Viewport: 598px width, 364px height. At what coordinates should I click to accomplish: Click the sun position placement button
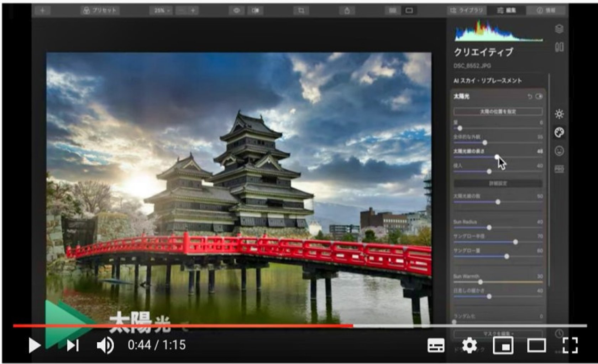pyautogui.click(x=498, y=112)
